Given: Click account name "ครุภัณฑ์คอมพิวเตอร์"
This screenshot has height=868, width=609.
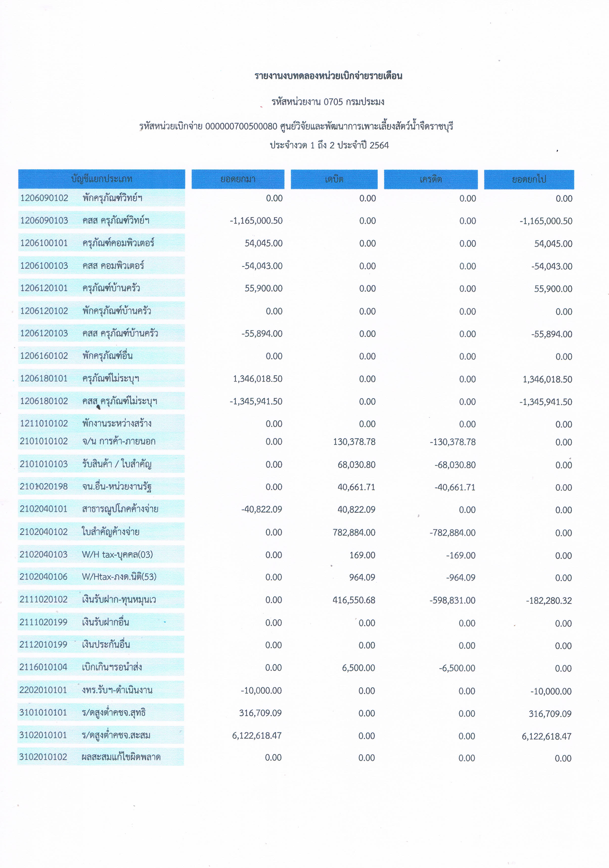Looking at the screenshot, I should [x=118, y=243].
